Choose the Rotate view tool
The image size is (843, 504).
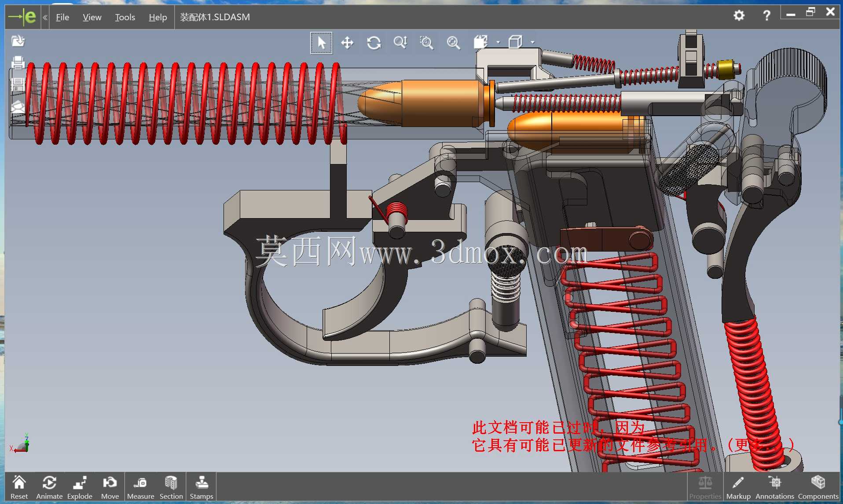pos(374,43)
